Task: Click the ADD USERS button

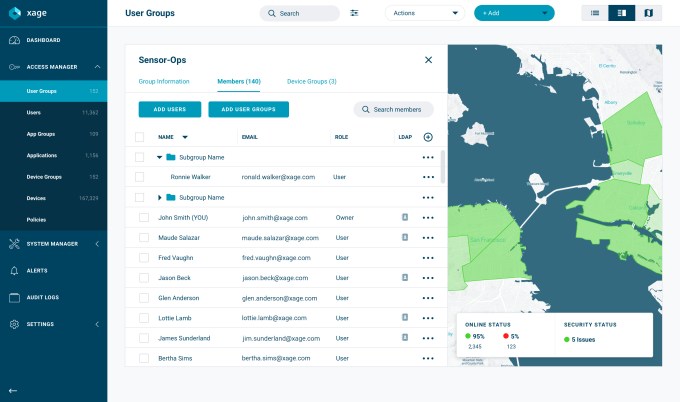Action: 170,109
